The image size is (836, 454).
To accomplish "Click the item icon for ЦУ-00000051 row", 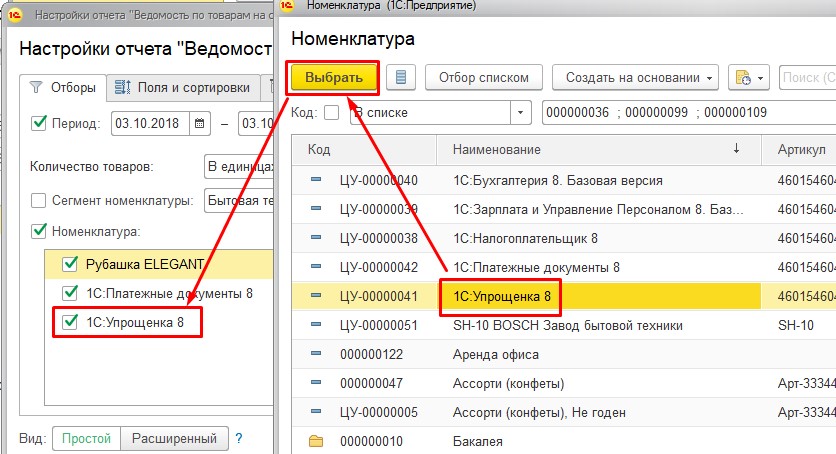I will pos(316,325).
